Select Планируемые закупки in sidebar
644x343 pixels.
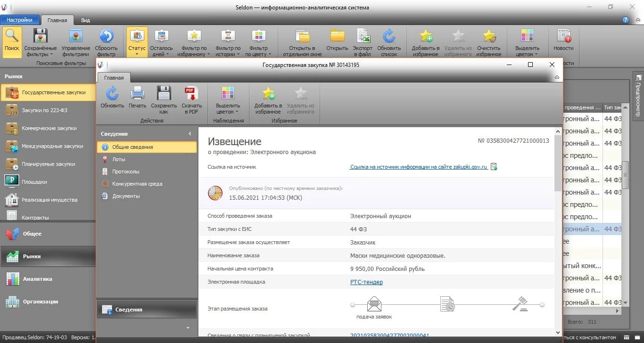tap(48, 164)
